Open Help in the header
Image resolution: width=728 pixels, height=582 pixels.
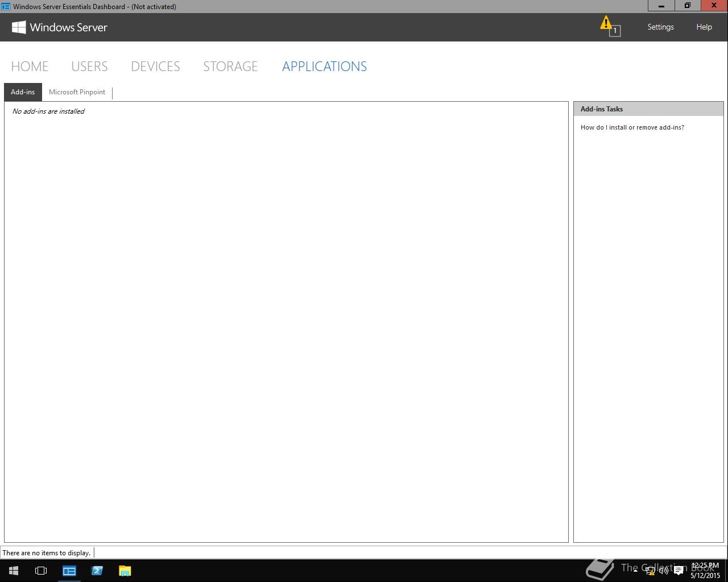[x=704, y=27]
